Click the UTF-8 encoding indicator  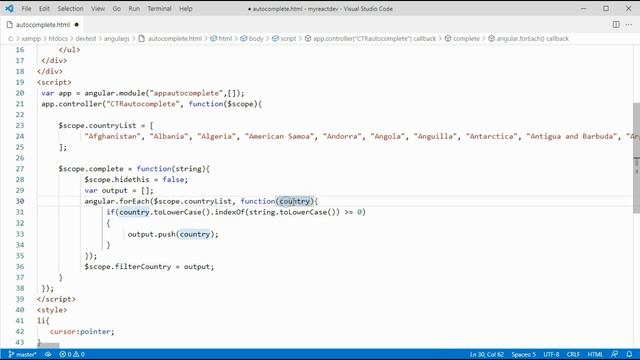(551, 354)
